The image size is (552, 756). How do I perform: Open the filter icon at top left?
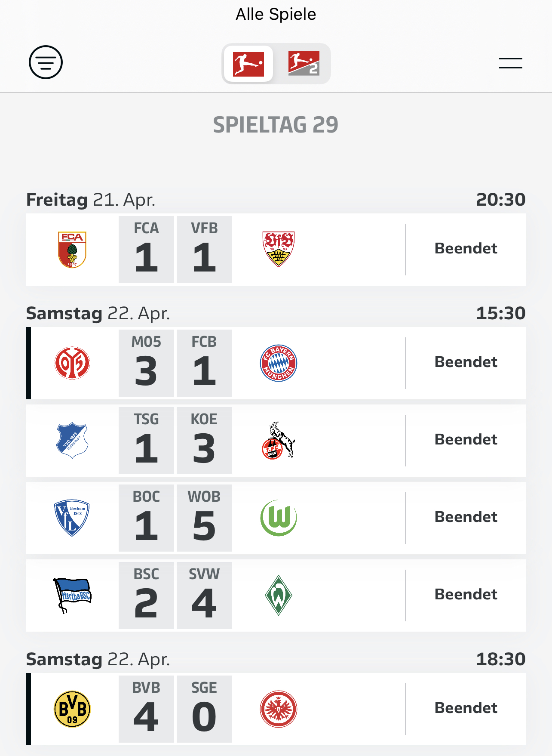[46, 62]
